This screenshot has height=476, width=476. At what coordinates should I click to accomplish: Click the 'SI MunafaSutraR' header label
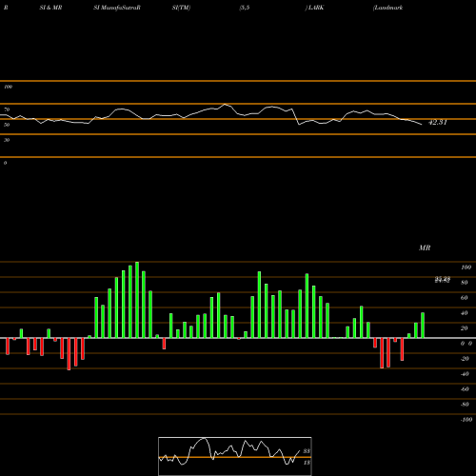(x=117, y=8)
